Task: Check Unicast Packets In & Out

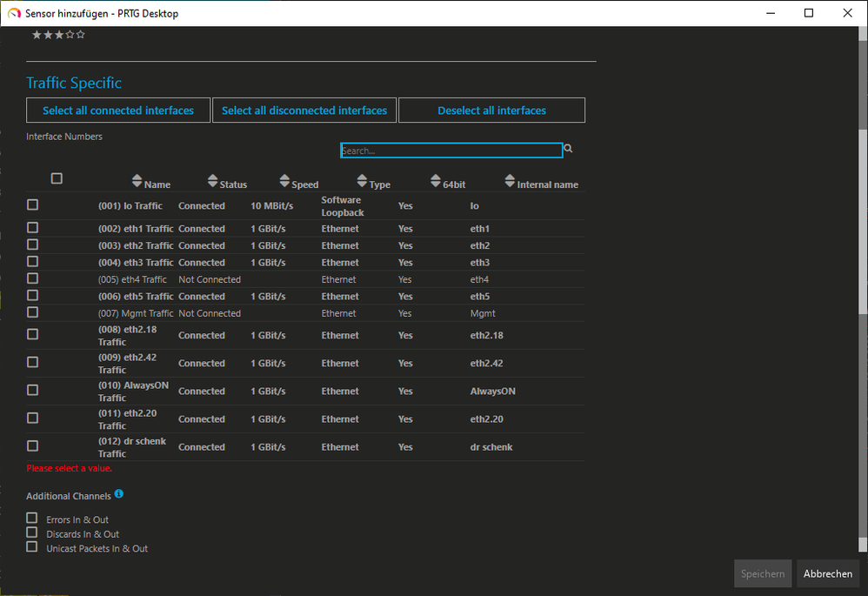Action: pos(32,547)
